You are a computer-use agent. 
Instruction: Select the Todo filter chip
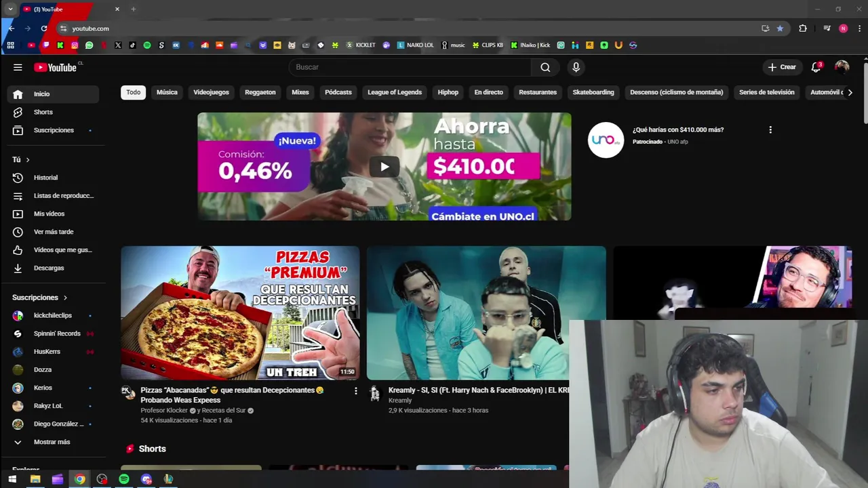pyautogui.click(x=134, y=92)
